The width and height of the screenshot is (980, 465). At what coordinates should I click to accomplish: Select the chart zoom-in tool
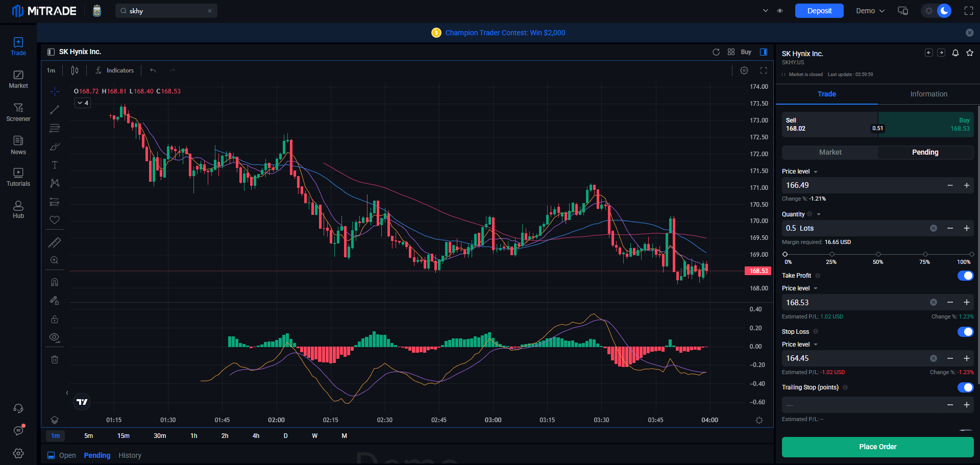[55, 260]
